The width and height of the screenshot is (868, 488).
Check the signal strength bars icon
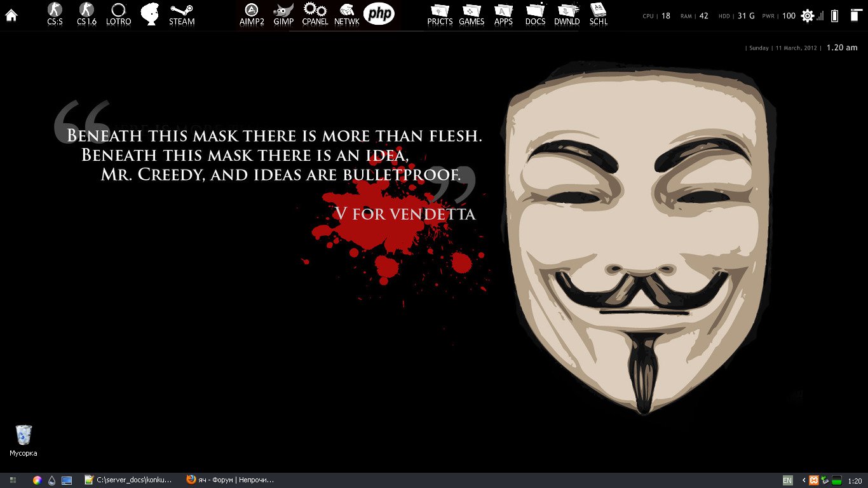820,16
